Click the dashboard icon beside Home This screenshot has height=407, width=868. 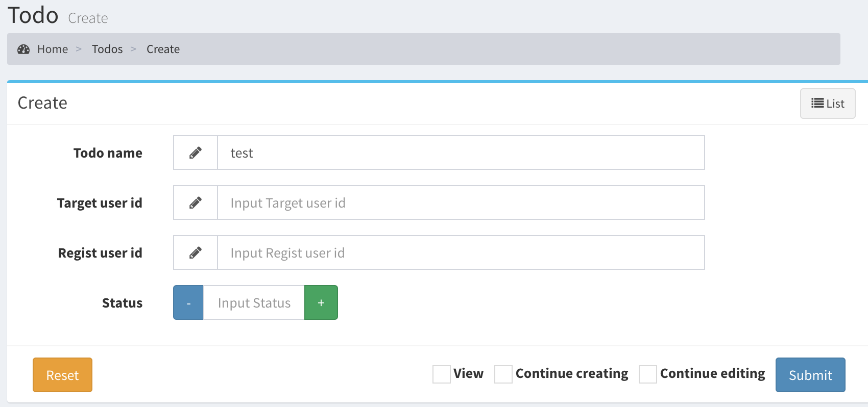click(23, 49)
